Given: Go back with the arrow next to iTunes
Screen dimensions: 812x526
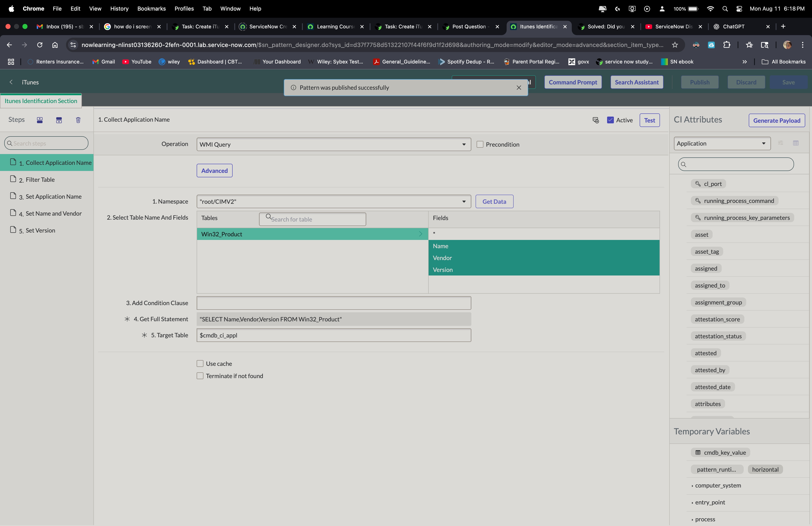Looking at the screenshot, I should [x=11, y=82].
